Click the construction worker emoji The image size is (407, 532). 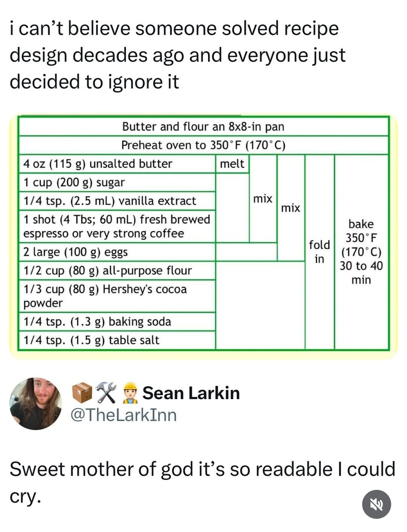[x=130, y=393]
